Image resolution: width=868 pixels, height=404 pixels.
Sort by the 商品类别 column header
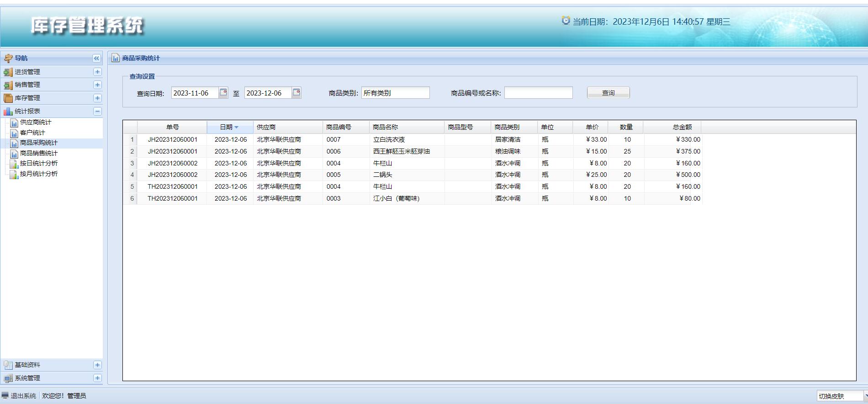click(514, 127)
